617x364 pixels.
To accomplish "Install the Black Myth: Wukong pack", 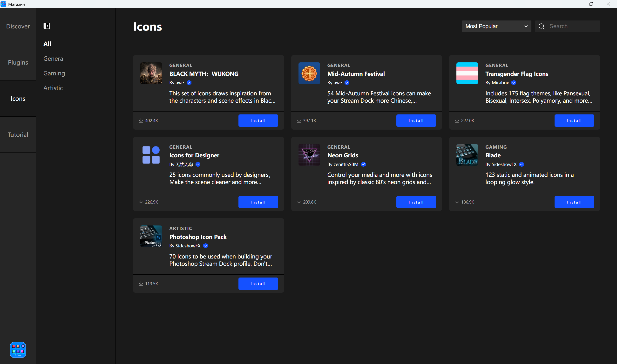I will (258, 121).
